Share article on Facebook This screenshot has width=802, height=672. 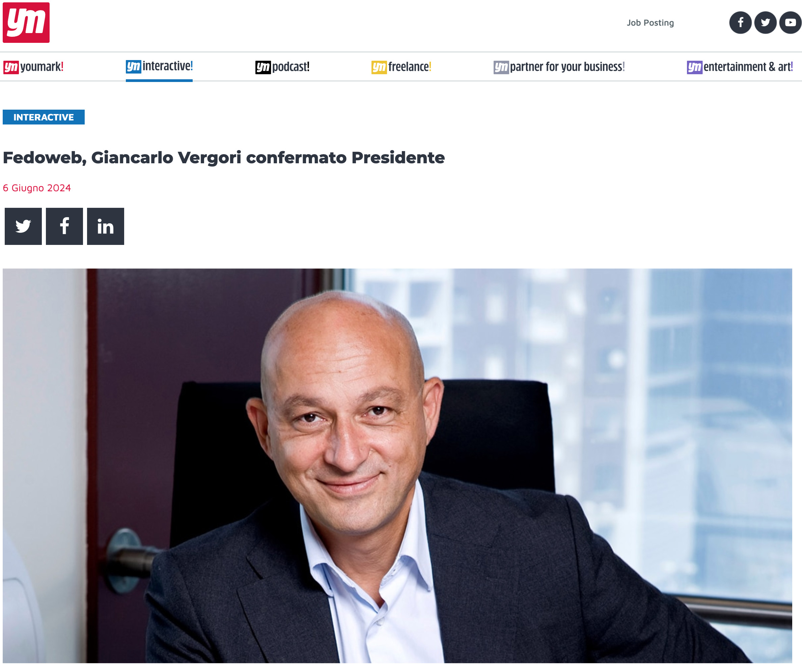click(64, 226)
